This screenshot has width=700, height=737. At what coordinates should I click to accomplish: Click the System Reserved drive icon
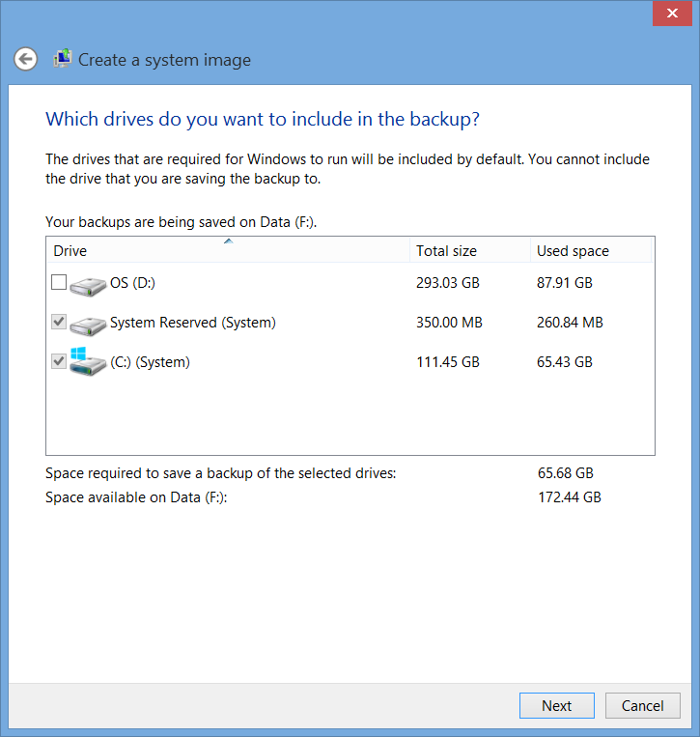[x=88, y=324]
